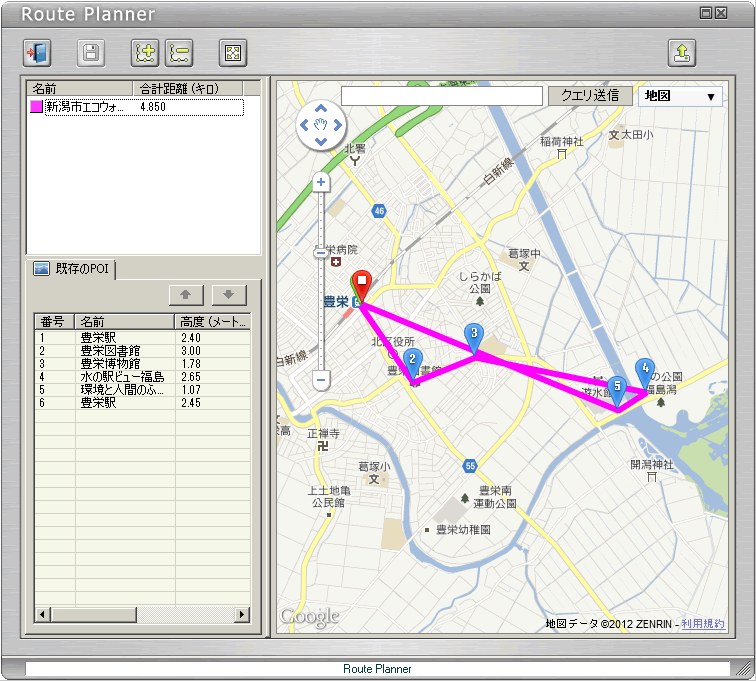Image resolution: width=756 pixels, height=681 pixels.
Task: Click the floppy disk save icon
Action: click(x=91, y=53)
